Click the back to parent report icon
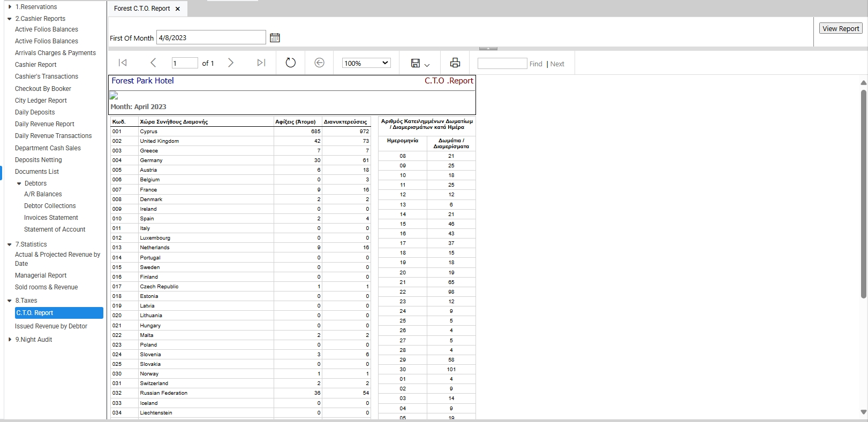This screenshot has height=422, width=868. [319, 63]
